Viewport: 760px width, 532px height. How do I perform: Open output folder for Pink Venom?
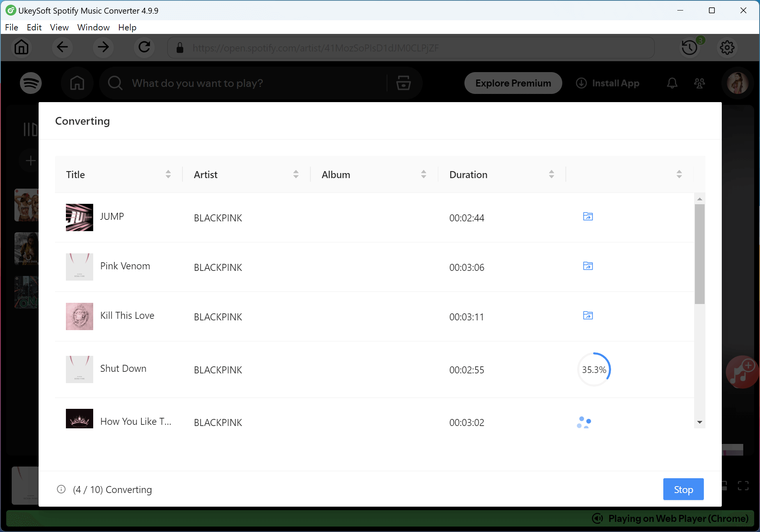click(x=588, y=266)
